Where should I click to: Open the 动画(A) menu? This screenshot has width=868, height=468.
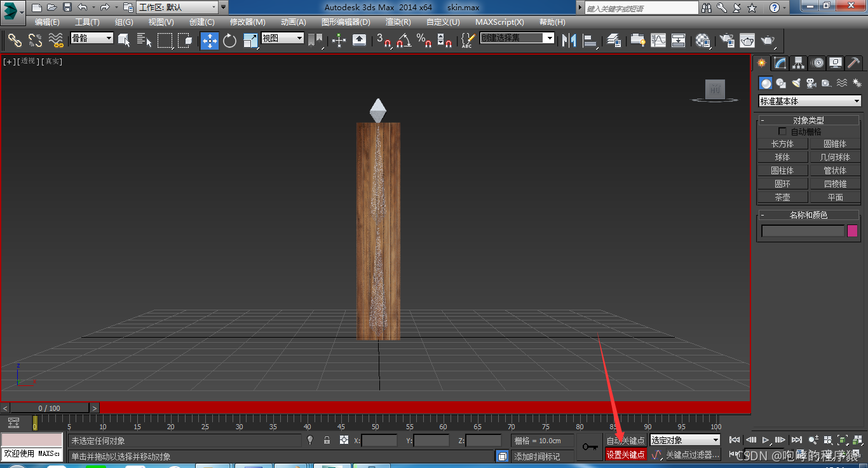[x=294, y=22]
